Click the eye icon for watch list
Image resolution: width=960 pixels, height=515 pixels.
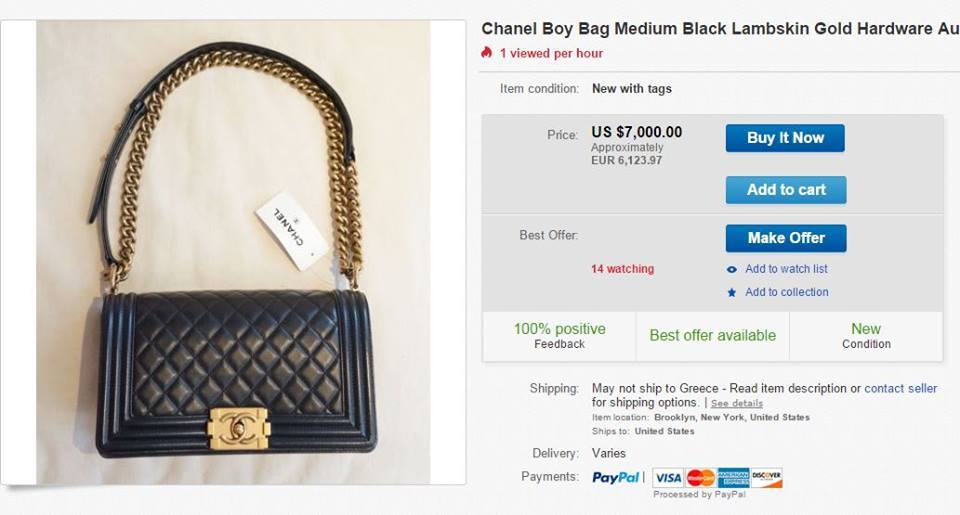point(732,269)
